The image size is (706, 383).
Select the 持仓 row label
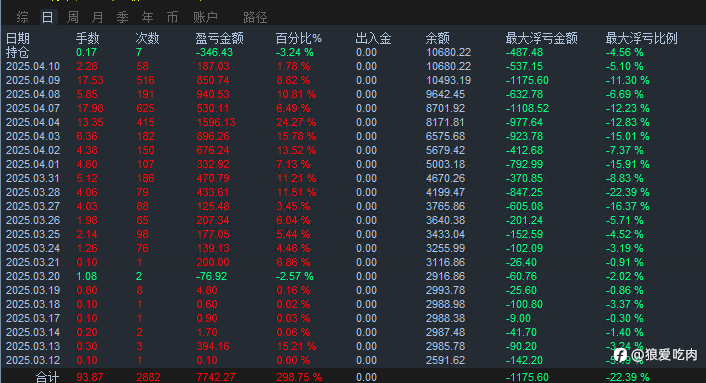click(18, 53)
